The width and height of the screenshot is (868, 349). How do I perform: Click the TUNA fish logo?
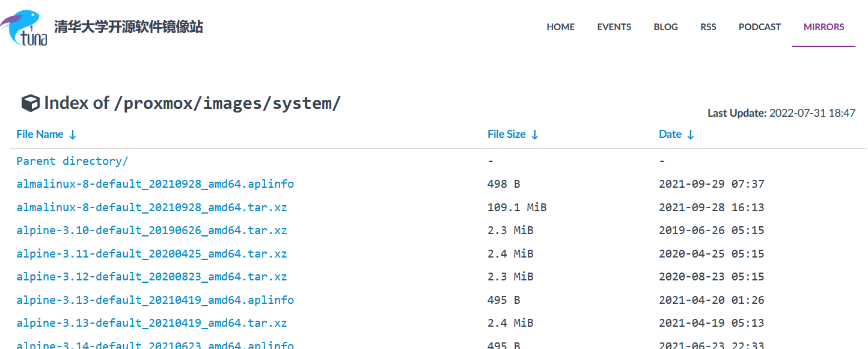point(24,28)
